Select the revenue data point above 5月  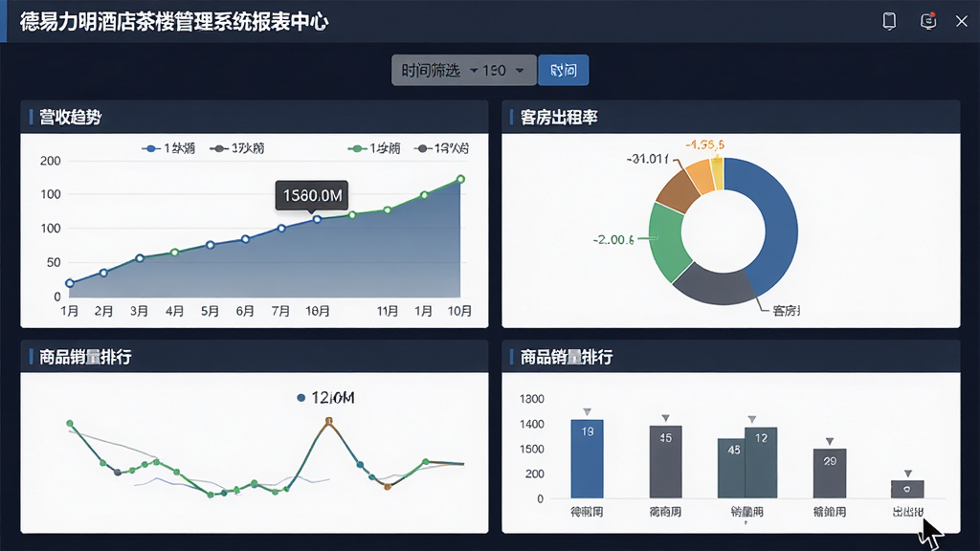(210, 245)
